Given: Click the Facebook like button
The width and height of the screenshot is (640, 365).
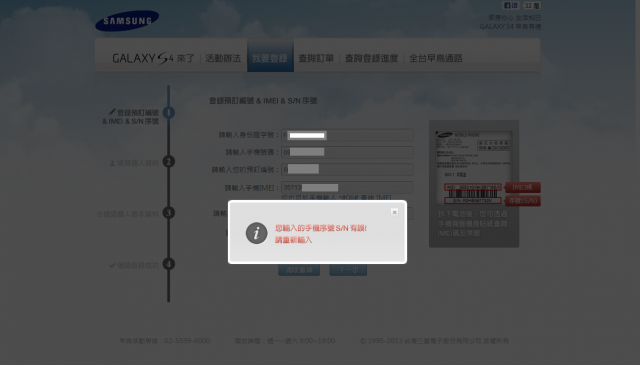Looking at the screenshot, I should (511, 5).
